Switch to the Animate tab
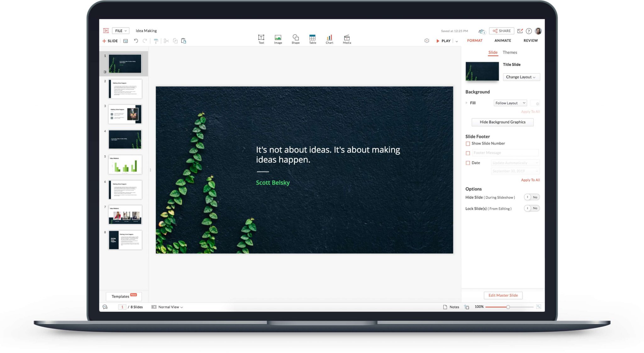Image resolution: width=644 pixels, height=353 pixels. tap(502, 40)
